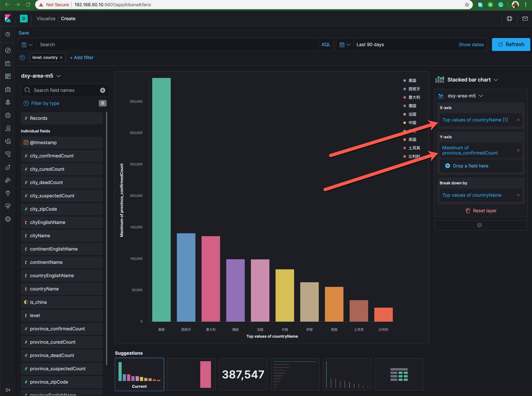Go to Visualize breadcrumb
The image size is (532, 396).
46,19
